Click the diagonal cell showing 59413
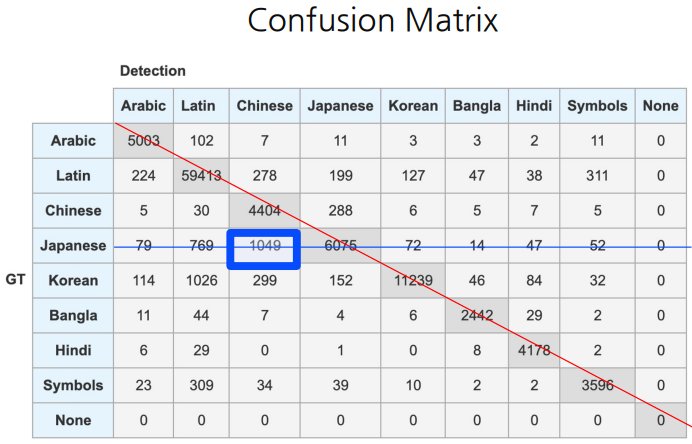The image size is (692, 444). pos(201,176)
